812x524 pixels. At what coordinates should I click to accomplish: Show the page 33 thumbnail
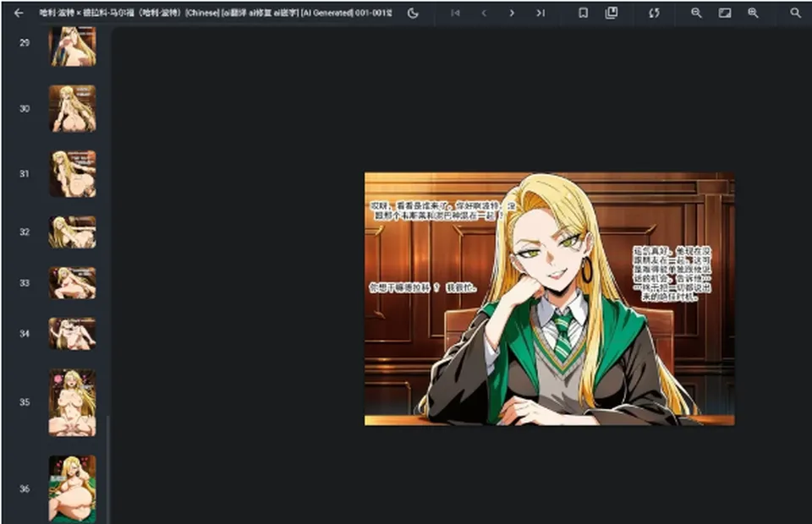coord(73,283)
